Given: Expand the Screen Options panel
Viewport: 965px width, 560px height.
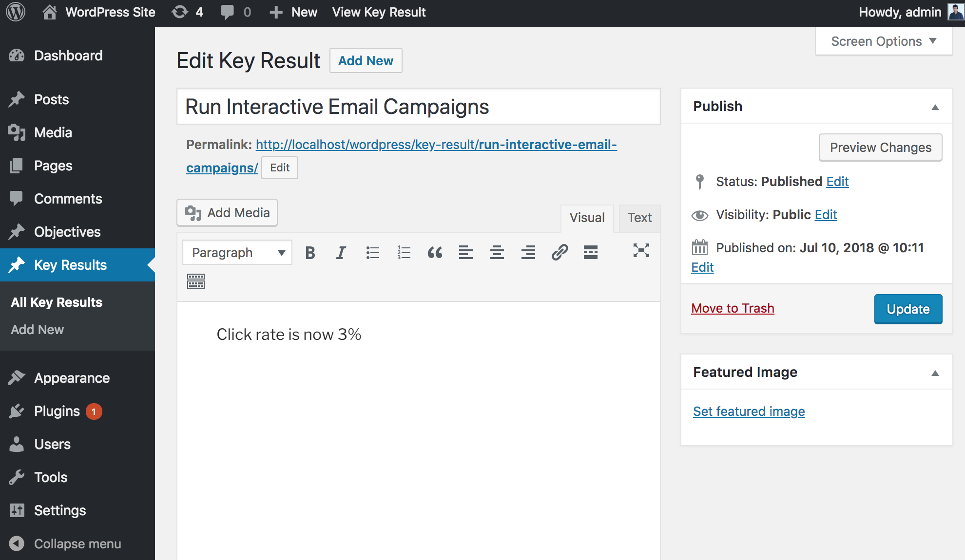Looking at the screenshot, I should point(884,41).
